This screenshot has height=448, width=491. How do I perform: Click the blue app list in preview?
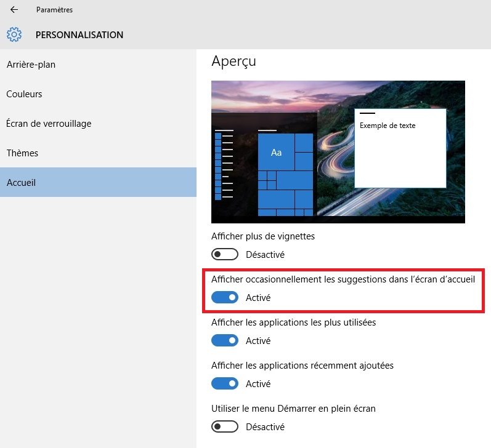(218, 165)
